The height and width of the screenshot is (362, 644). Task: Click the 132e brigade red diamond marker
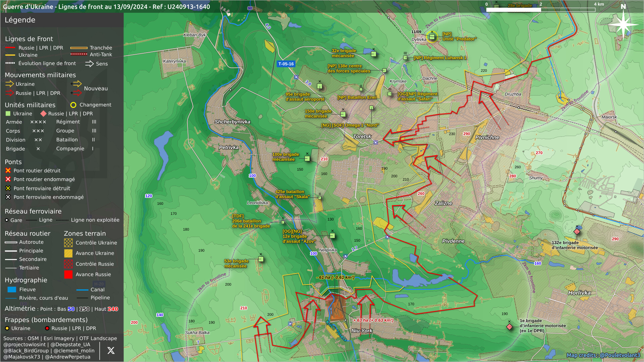click(x=577, y=232)
